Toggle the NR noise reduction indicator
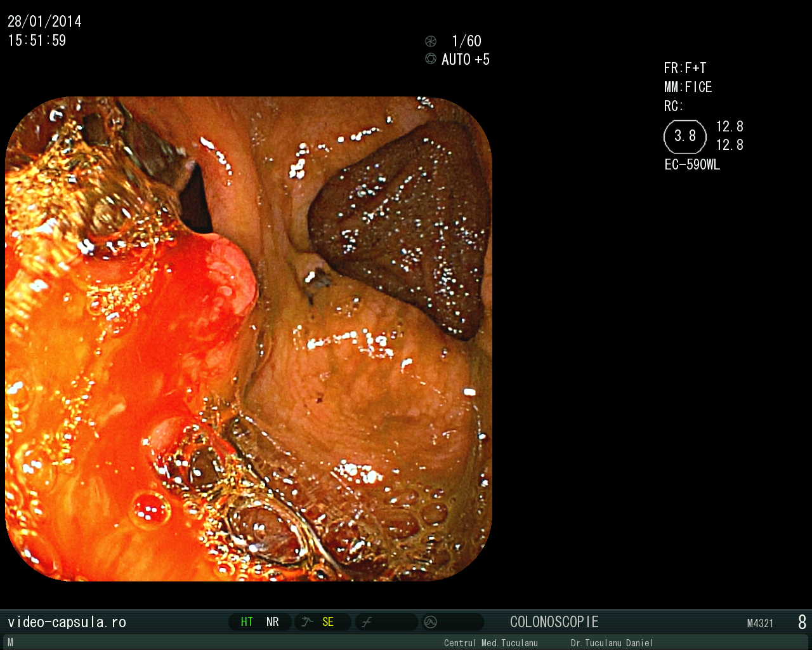 click(x=273, y=622)
